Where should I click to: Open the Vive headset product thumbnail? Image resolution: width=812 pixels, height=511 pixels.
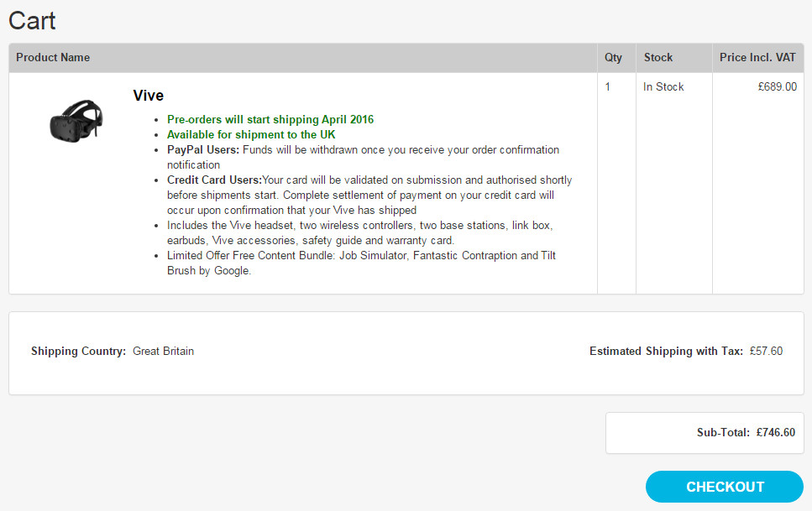(76, 121)
